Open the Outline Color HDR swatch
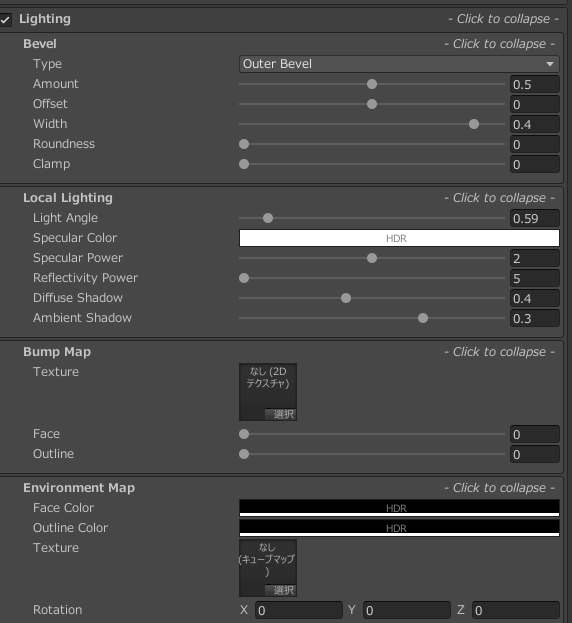572x623 pixels. click(399, 528)
